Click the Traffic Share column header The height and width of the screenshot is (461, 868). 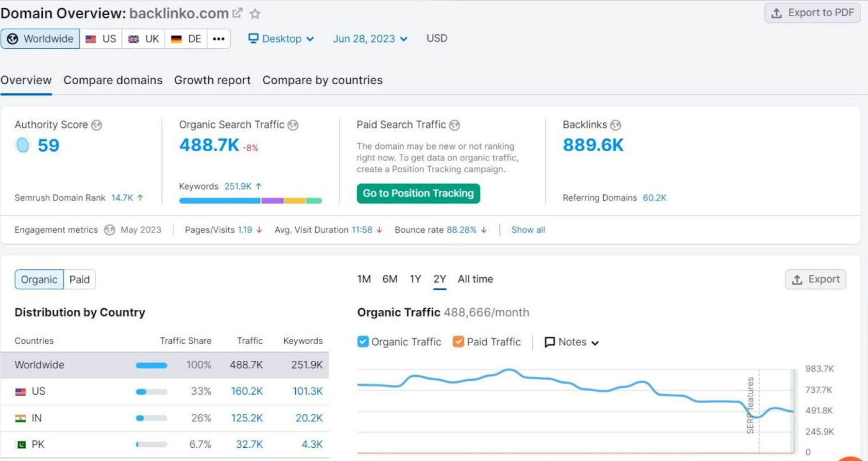[x=185, y=341]
